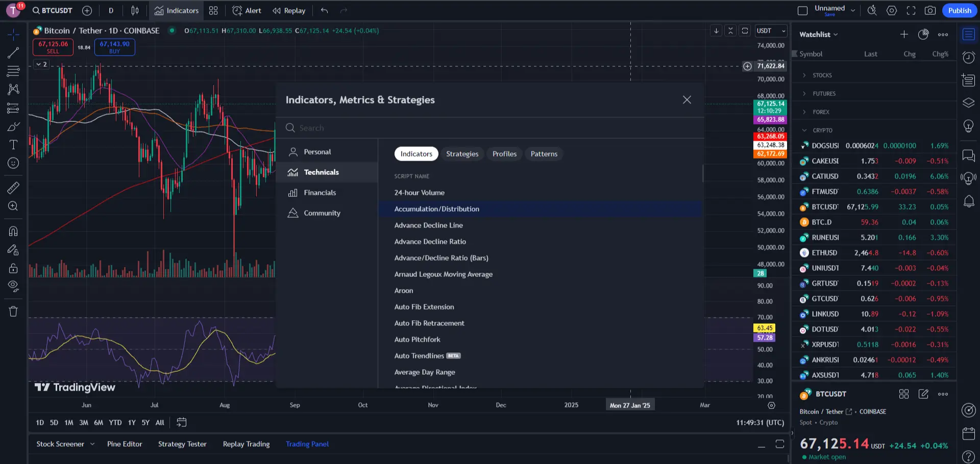Open the USDT currency dropdown
The height and width of the screenshot is (464, 980).
coord(771,31)
